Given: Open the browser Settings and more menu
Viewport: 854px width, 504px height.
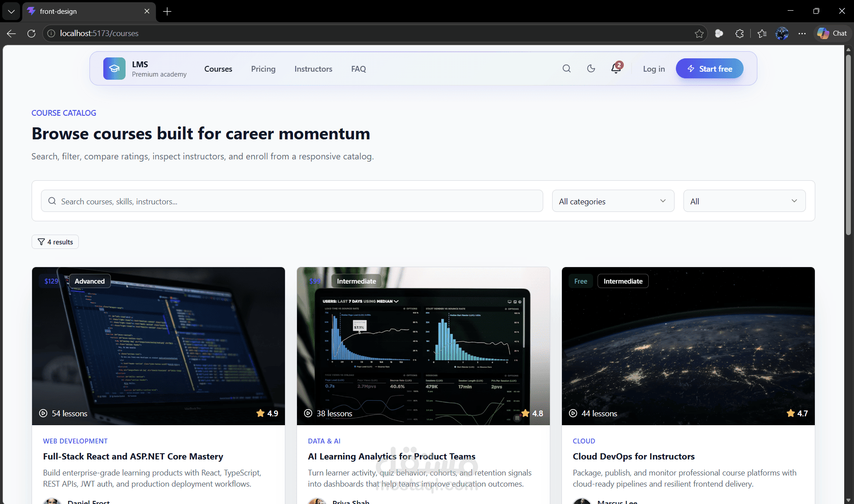Looking at the screenshot, I should coord(802,33).
